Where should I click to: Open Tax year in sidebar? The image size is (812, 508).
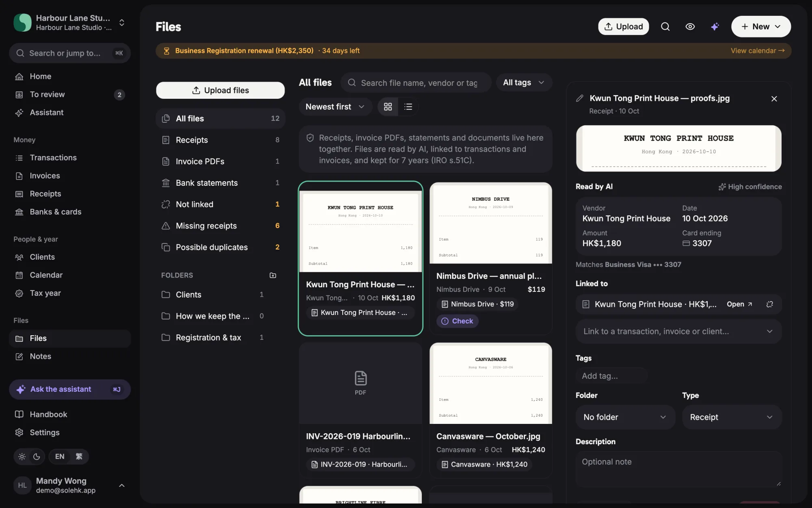(70, 293)
